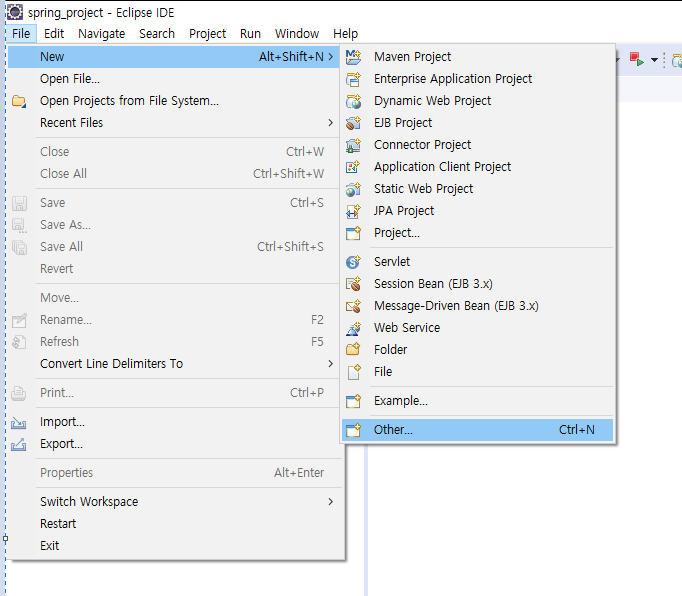
Task: Select Dynamic Web Project entry
Action: [x=478, y=101]
